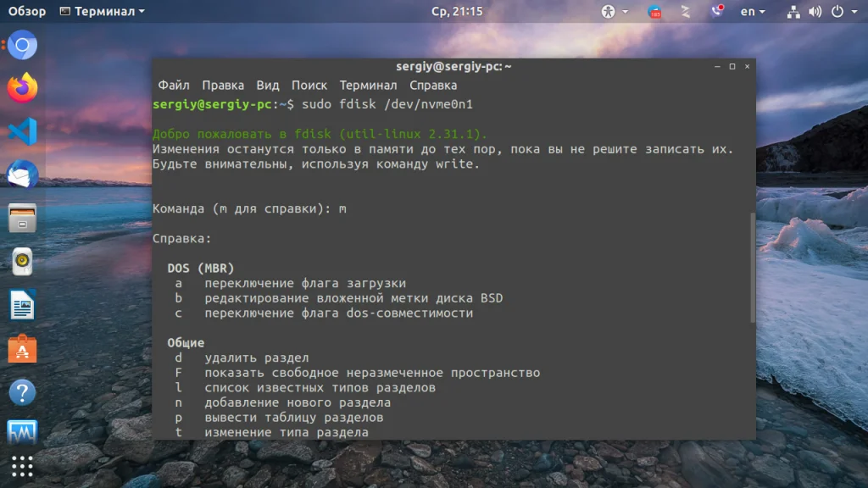Click line 'показать свободное неразмеченное пространство'

tap(373, 373)
